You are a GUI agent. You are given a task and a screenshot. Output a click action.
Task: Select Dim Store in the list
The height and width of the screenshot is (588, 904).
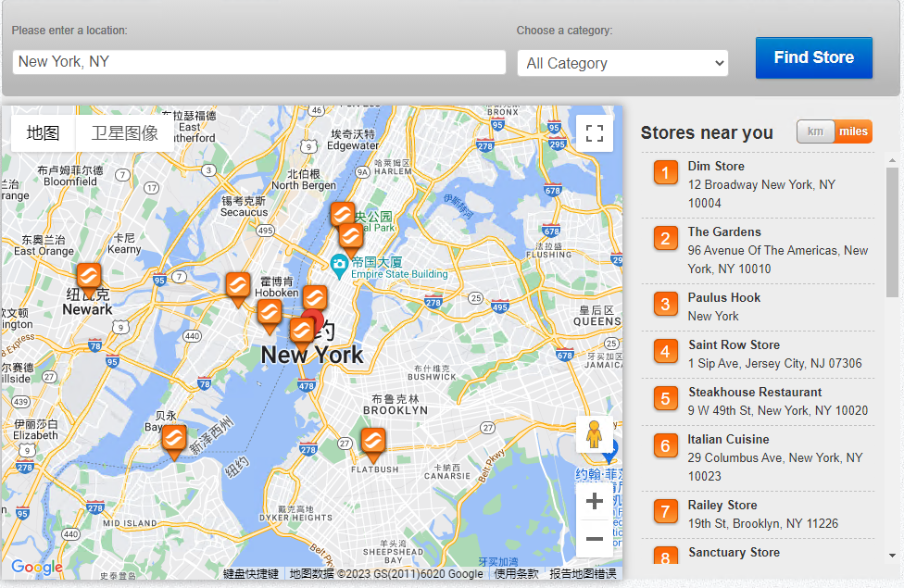tap(758, 185)
